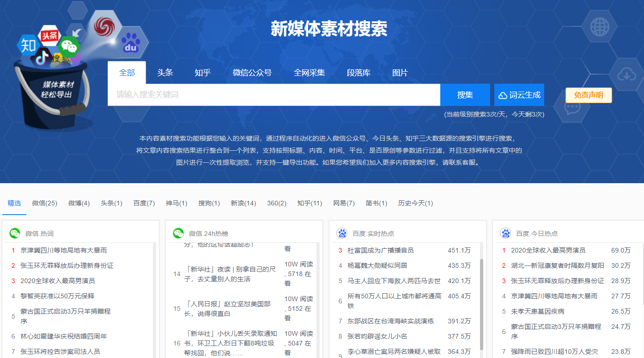Select the 360(2) category tab

(x=277, y=203)
